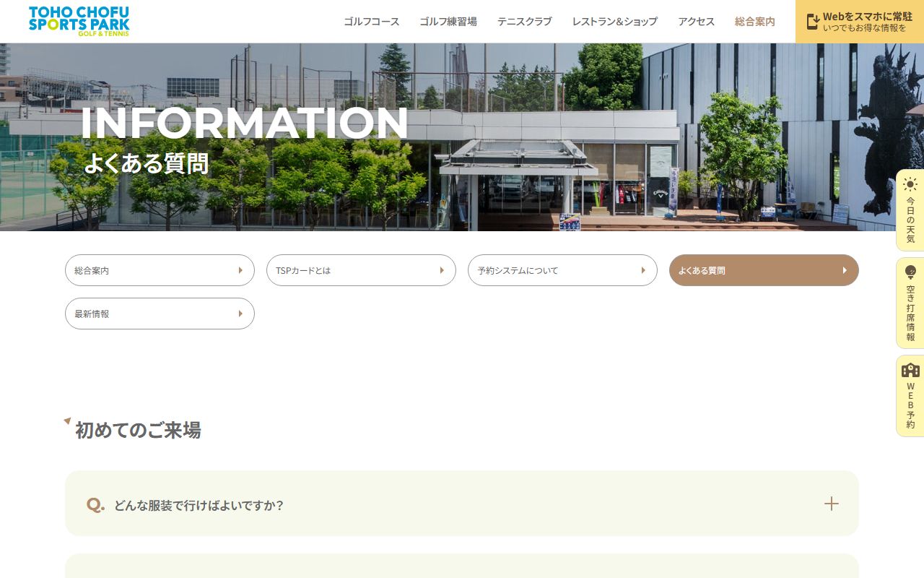Viewport: 924px width, 578px height.
Task: Click the arrow on the 総合案内 pill
Action: point(240,270)
